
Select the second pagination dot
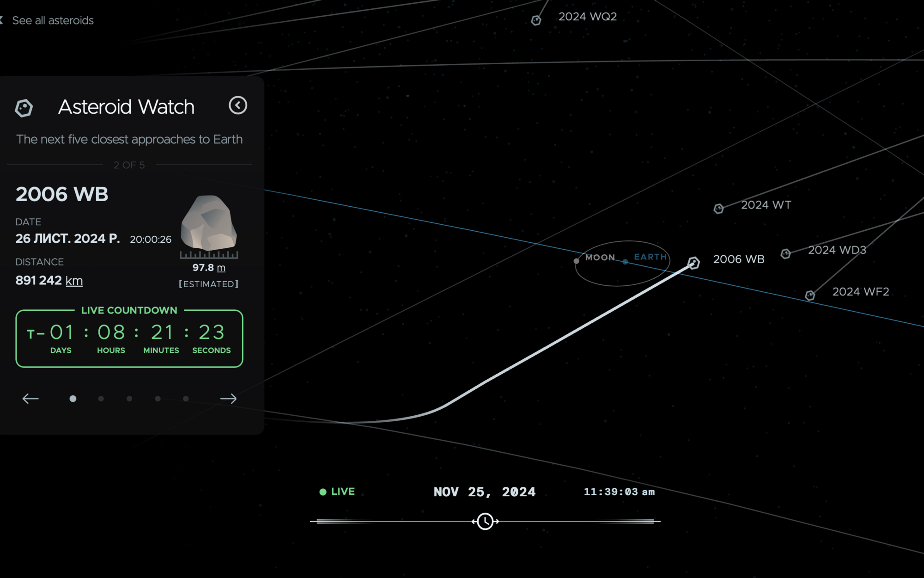pos(101,399)
